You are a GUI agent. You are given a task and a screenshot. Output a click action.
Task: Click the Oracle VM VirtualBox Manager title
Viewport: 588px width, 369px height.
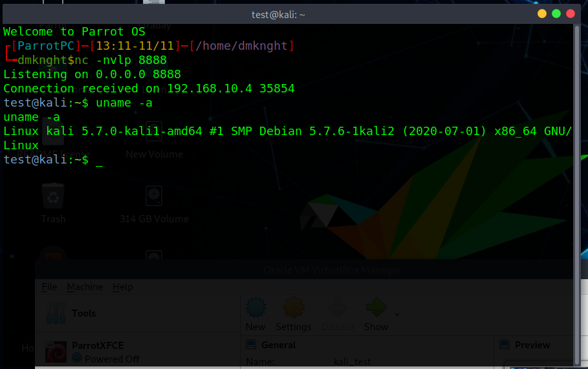click(x=332, y=270)
